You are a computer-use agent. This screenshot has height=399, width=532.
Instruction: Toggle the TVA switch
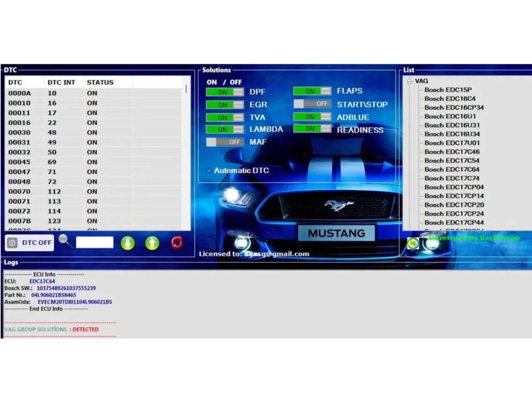point(224,118)
